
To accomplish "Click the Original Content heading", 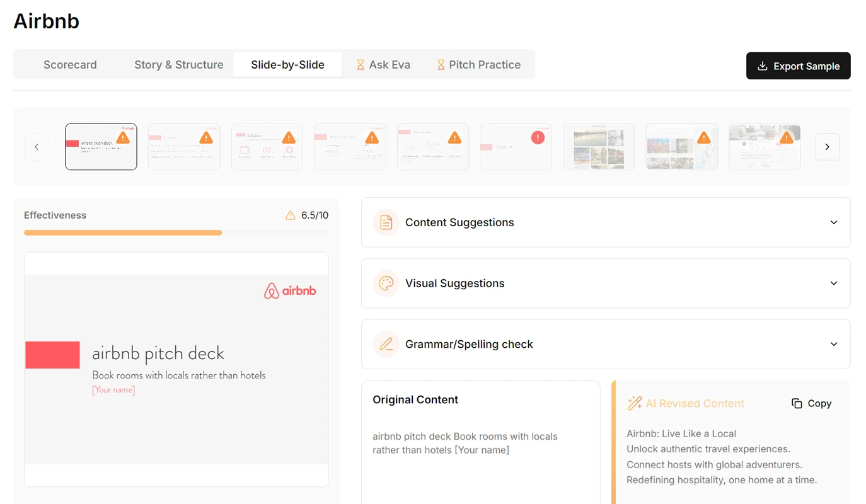I will point(415,399).
